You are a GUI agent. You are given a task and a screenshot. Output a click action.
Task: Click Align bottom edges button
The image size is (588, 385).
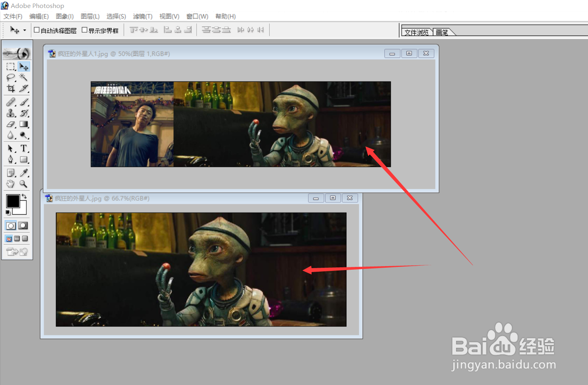(154, 30)
